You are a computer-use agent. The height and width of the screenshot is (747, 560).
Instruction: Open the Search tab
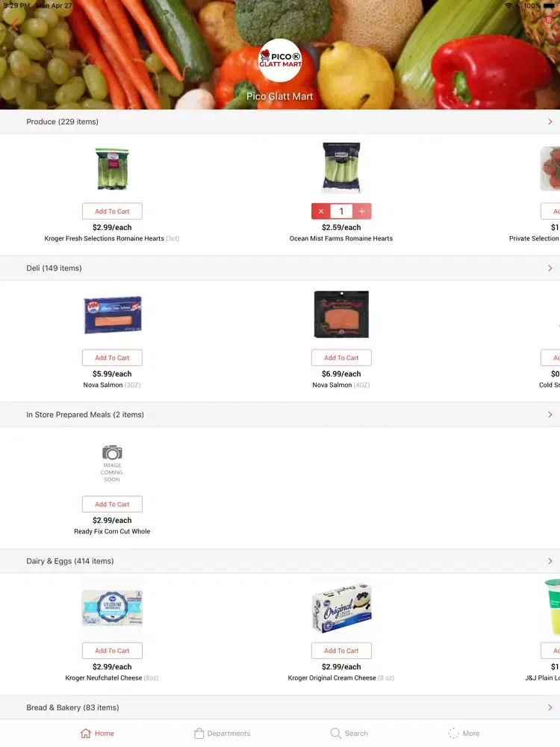click(x=349, y=734)
